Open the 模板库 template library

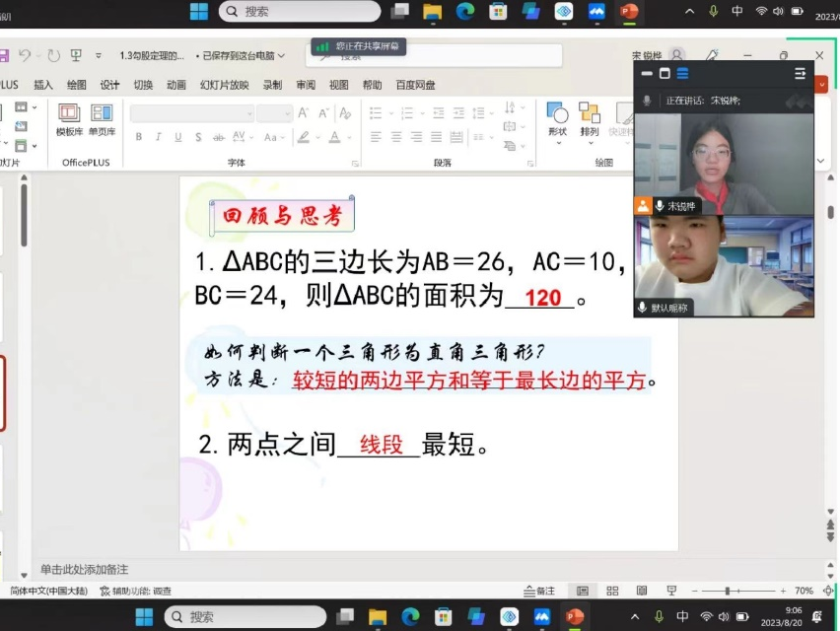pos(69,119)
